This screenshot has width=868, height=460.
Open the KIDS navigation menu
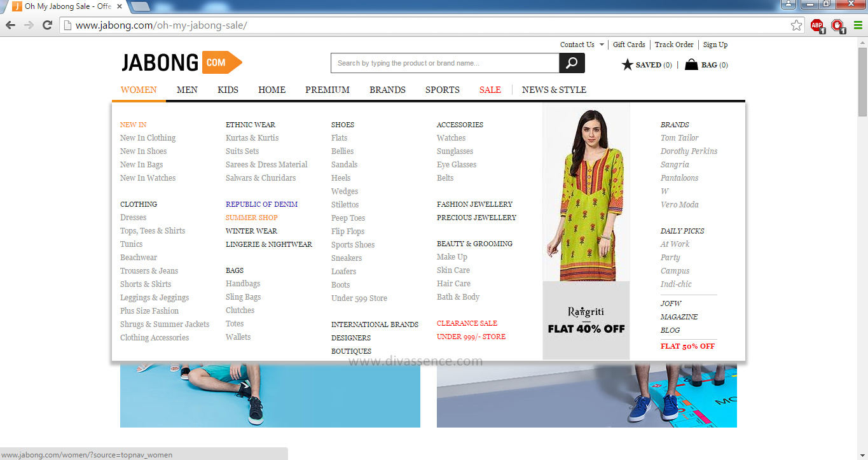click(228, 90)
